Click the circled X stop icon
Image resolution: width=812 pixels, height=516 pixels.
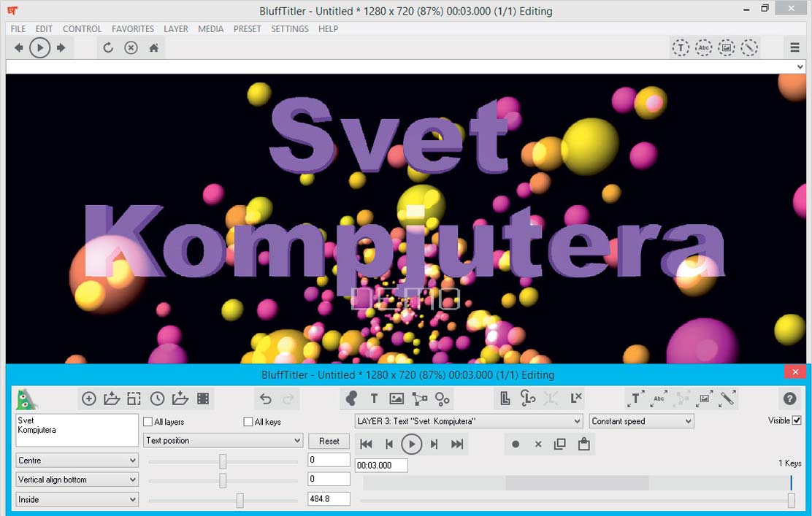131,48
